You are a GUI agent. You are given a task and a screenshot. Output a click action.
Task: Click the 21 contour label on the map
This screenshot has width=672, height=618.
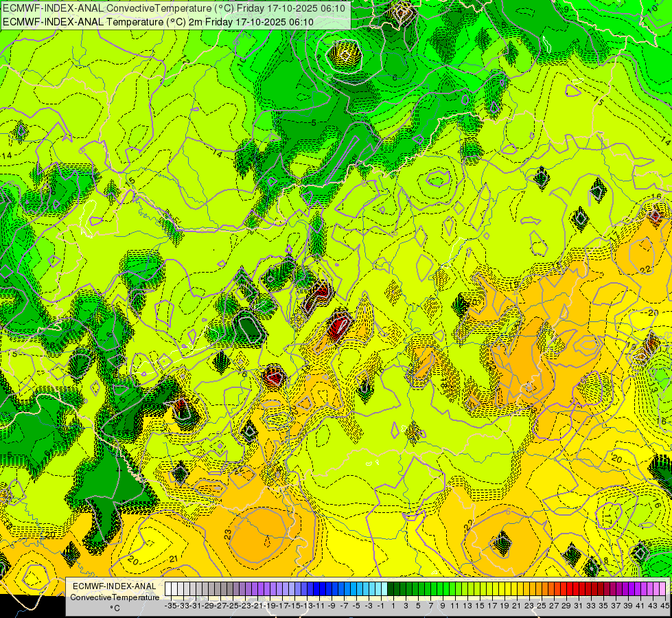(173, 559)
